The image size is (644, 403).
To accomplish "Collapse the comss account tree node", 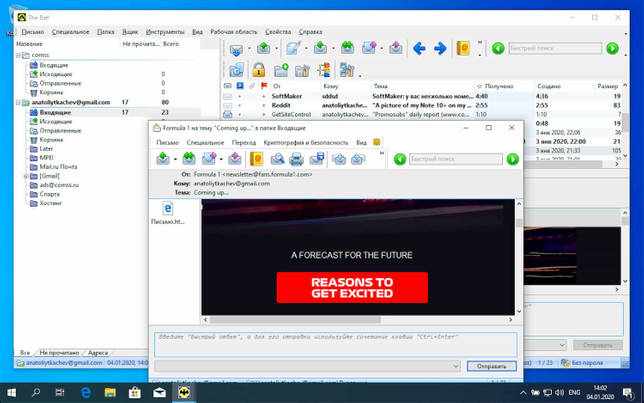I will pyautogui.click(x=18, y=55).
